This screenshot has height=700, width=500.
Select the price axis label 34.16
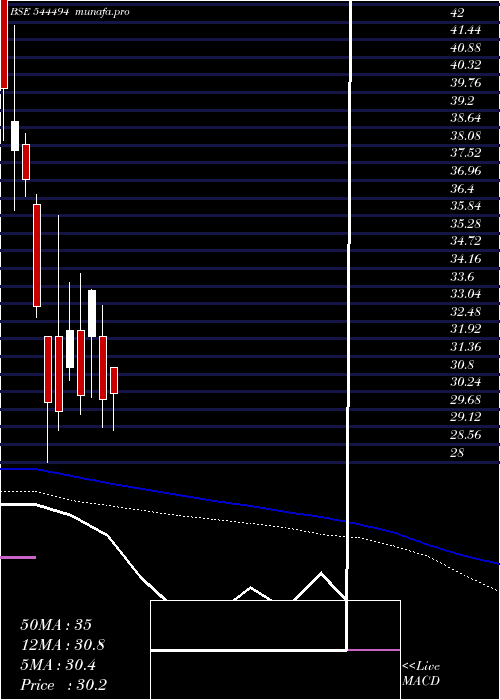pos(465,258)
